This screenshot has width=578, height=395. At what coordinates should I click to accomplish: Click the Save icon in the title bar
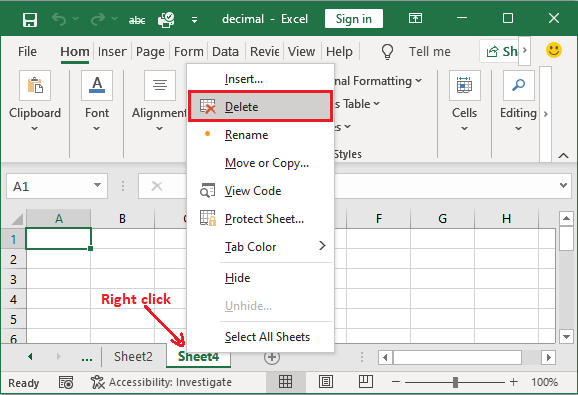(29, 19)
